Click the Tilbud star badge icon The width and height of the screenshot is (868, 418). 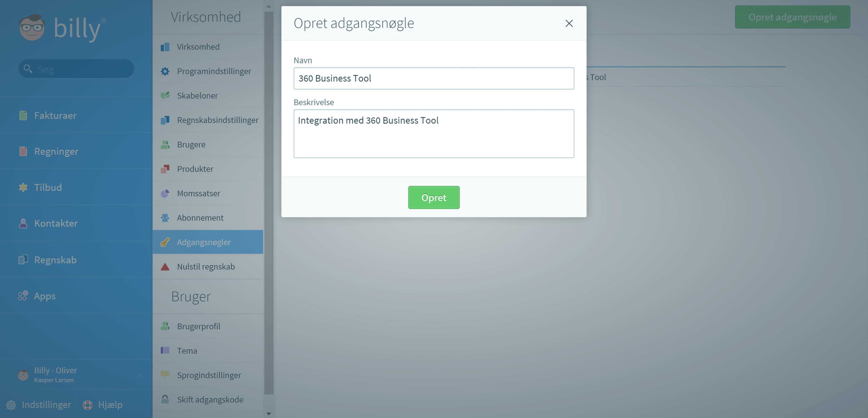click(23, 188)
